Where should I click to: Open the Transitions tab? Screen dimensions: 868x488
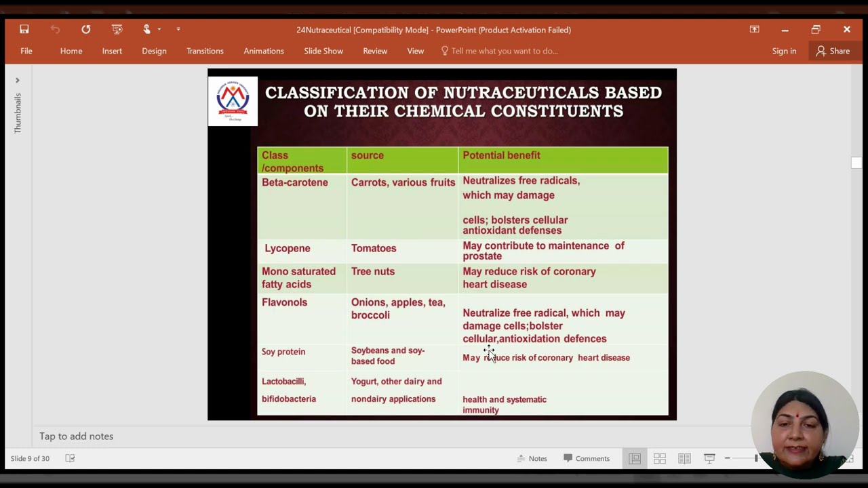pyautogui.click(x=205, y=51)
